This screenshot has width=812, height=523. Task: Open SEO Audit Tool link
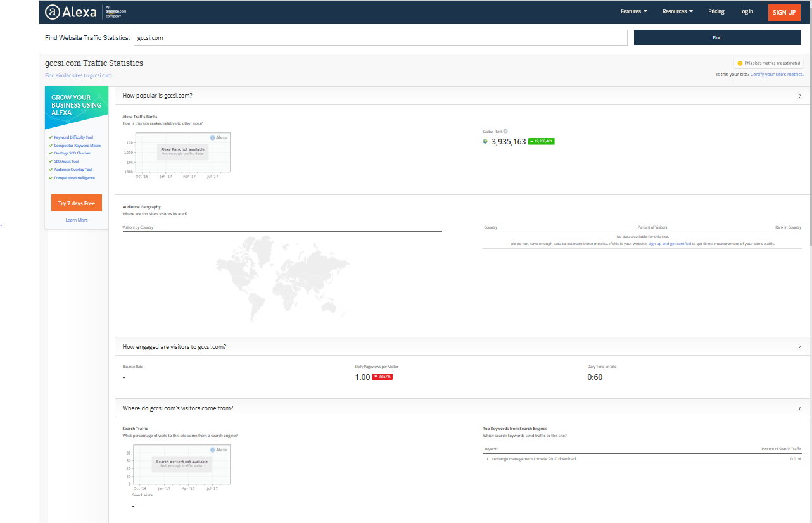click(67, 161)
